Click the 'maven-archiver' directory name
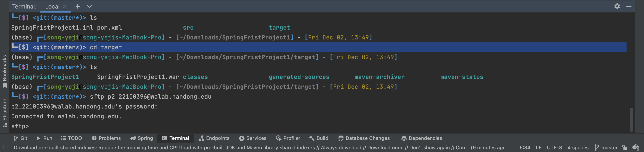Screen dimensions: 644x152 click(x=379, y=77)
